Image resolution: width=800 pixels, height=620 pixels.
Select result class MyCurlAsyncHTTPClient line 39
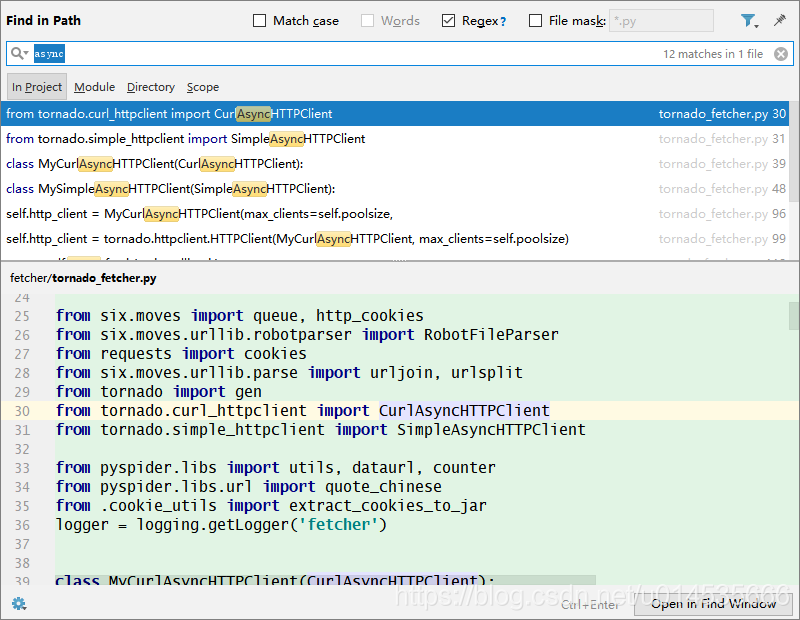pos(395,163)
